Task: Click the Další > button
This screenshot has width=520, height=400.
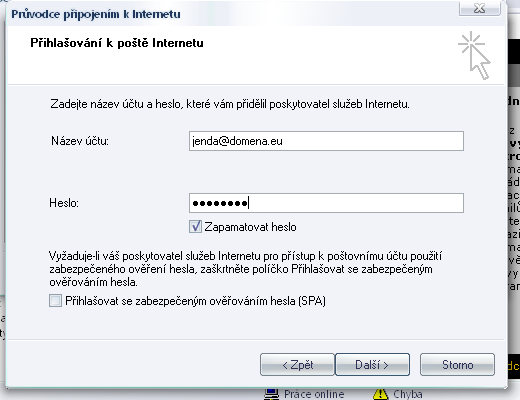Action: [x=372, y=365]
